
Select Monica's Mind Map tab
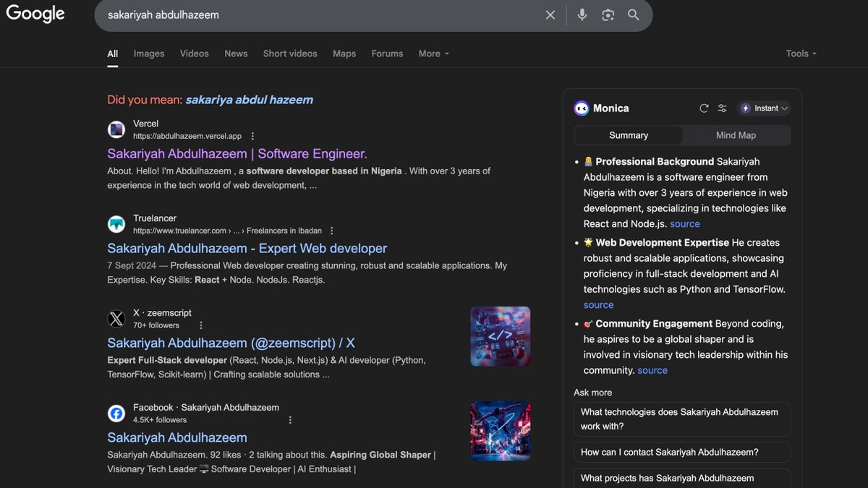pos(736,135)
